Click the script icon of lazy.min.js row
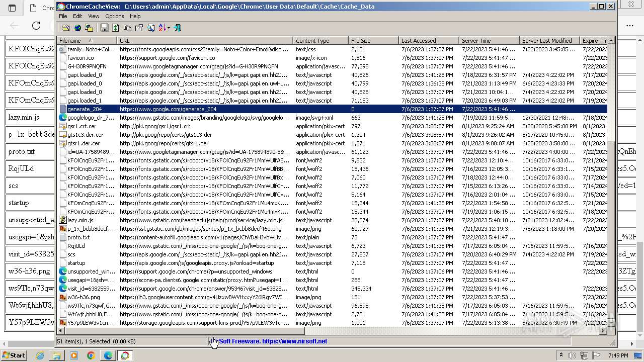Screen dimensions: 644x362 [x=62, y=220]
